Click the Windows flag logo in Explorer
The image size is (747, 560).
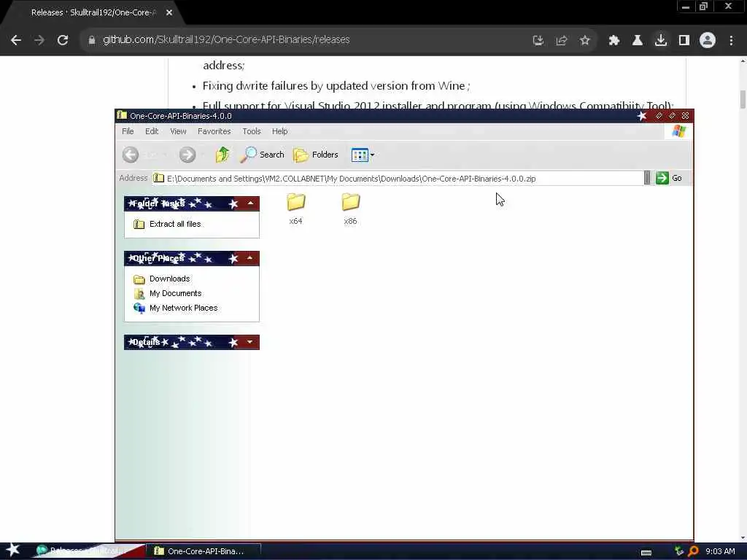tap(679, 131)
